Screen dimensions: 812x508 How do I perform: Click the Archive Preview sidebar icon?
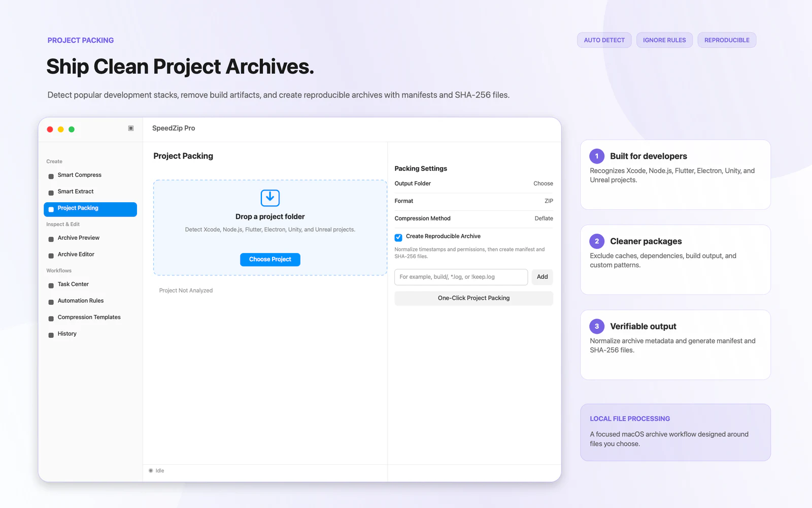point(51,239)
